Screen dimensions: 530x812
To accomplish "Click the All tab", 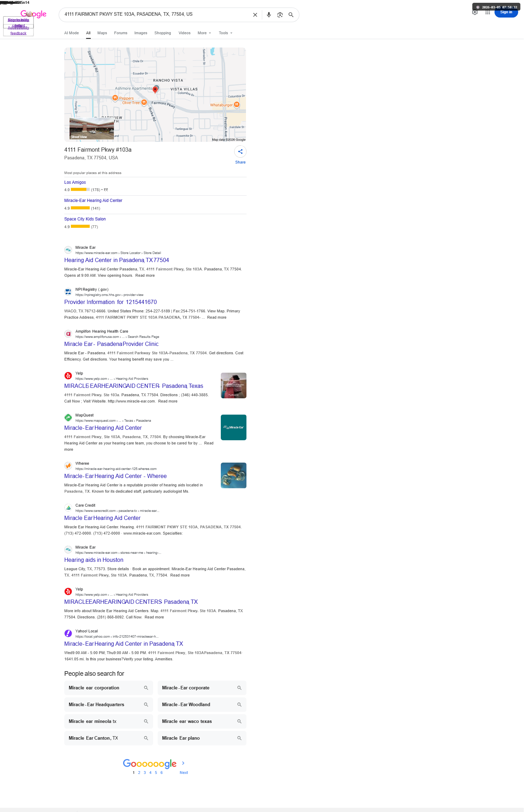I will coord(88,33).
